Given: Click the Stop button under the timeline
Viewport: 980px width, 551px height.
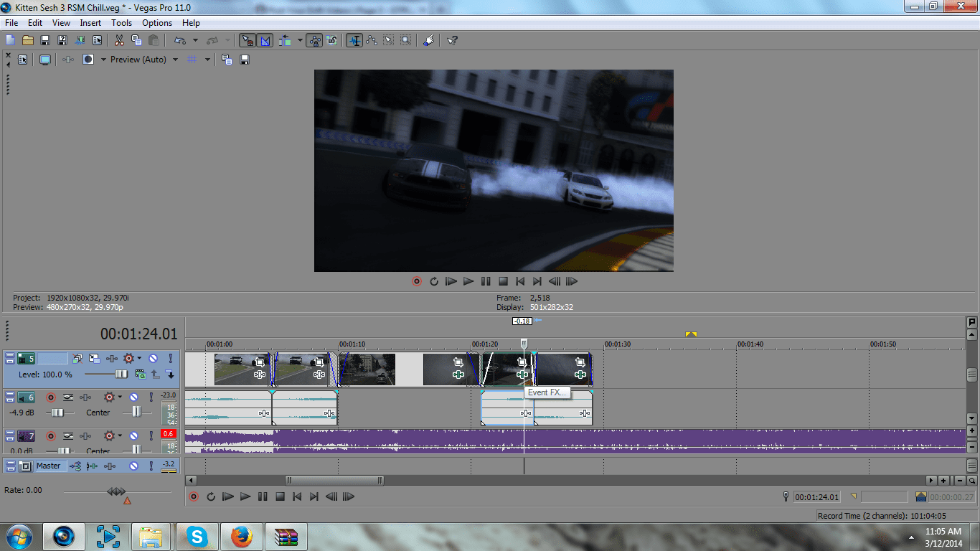Looking at the screenshot, I should point(280,496).
